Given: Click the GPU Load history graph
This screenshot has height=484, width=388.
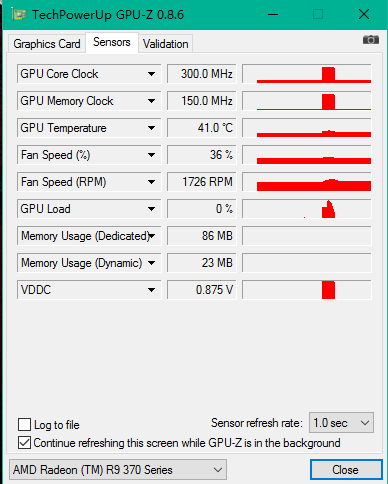Looking at the screenshot, I should (x=307, y=209).
